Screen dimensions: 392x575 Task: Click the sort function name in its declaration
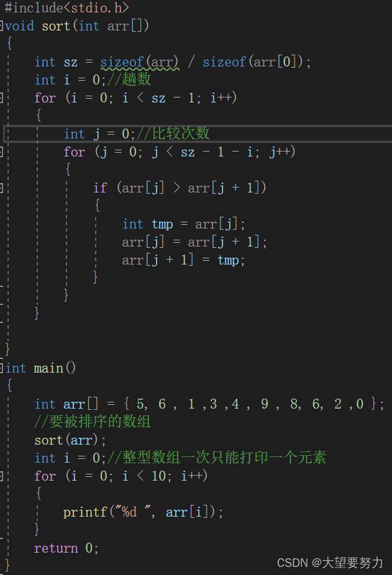(56, 26)
